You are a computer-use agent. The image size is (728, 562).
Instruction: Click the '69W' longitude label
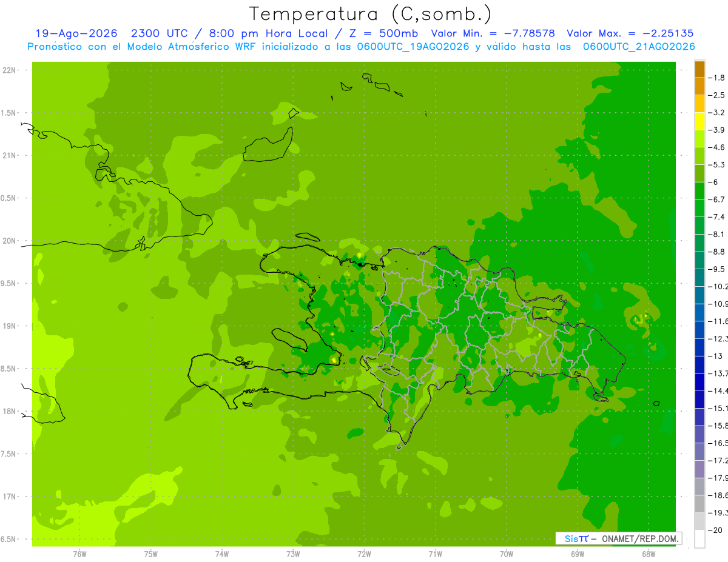click(x=577, y=554)
